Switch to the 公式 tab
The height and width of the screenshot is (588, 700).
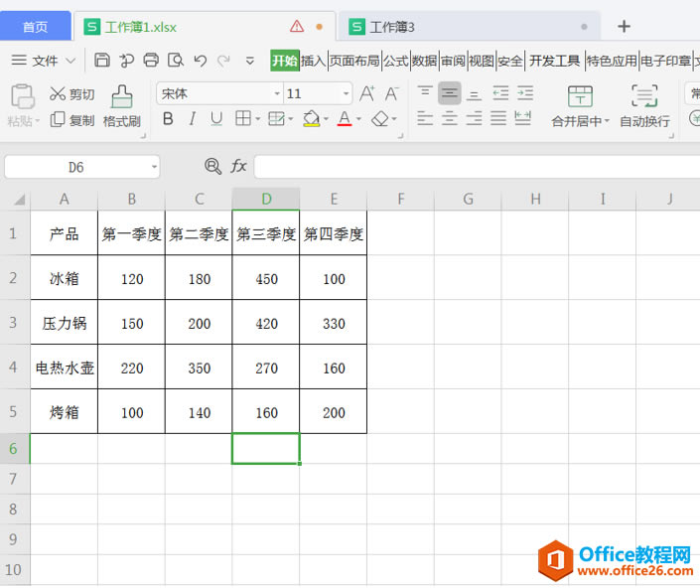point(396,61)
